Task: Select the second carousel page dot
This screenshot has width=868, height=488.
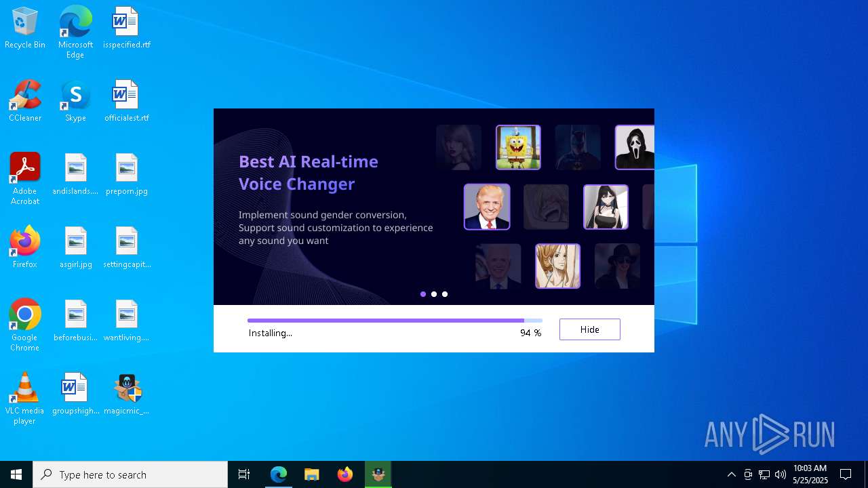Action: (434, 294)
